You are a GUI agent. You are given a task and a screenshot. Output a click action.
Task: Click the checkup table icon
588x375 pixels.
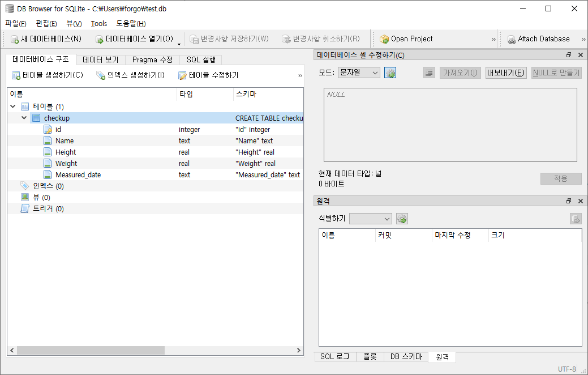coord(36,118)
